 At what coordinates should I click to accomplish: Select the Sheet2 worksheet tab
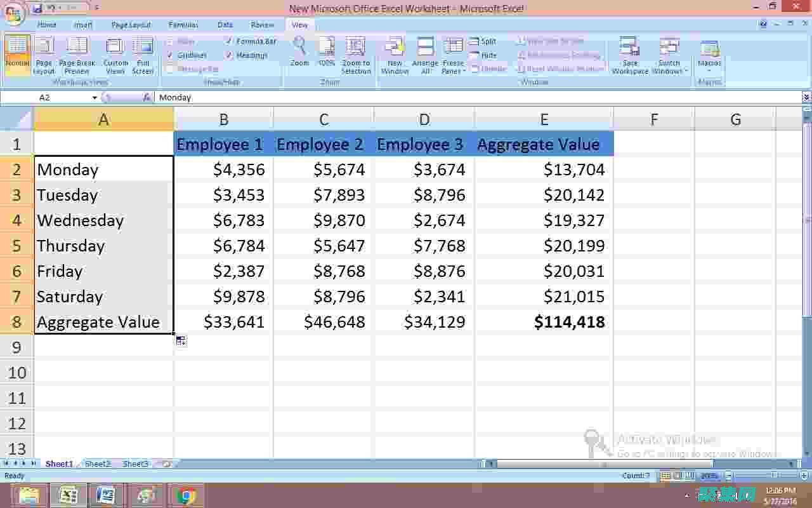pos(97,464)
